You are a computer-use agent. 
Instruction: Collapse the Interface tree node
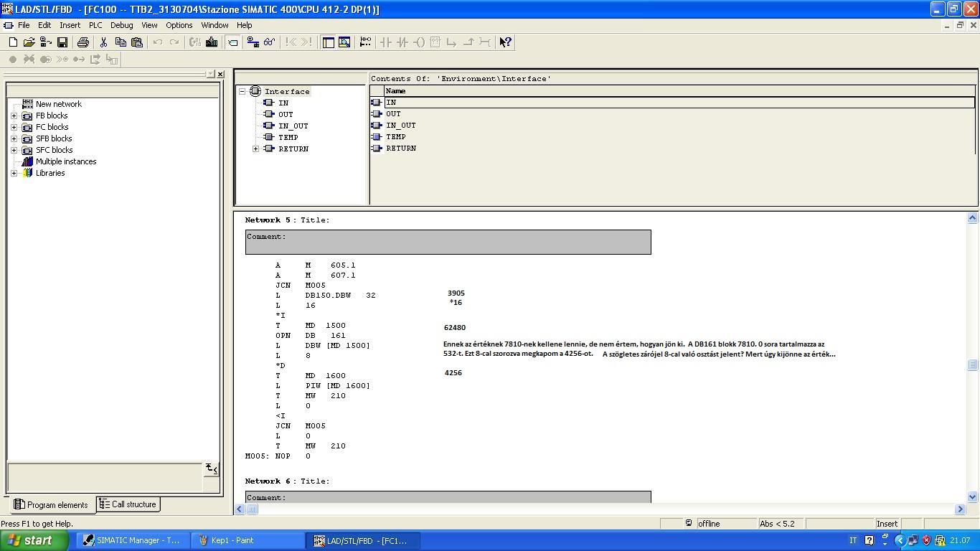click(242, 91)
